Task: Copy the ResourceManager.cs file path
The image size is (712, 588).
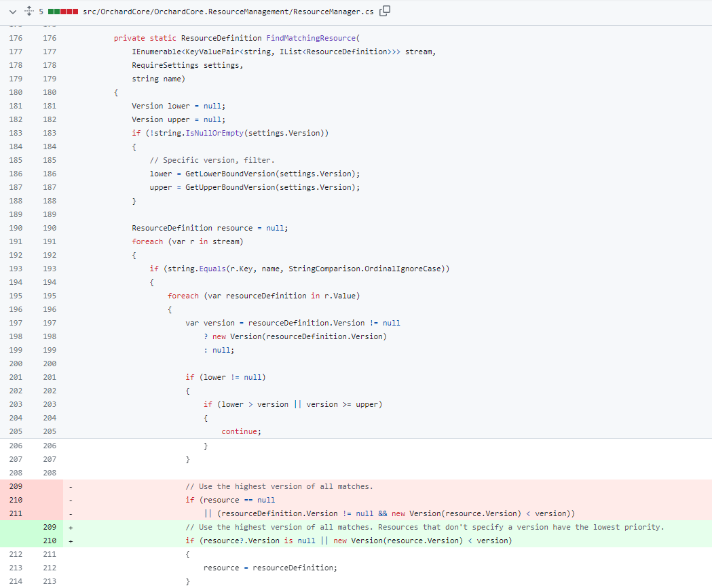Action: [x=385, y=11]
